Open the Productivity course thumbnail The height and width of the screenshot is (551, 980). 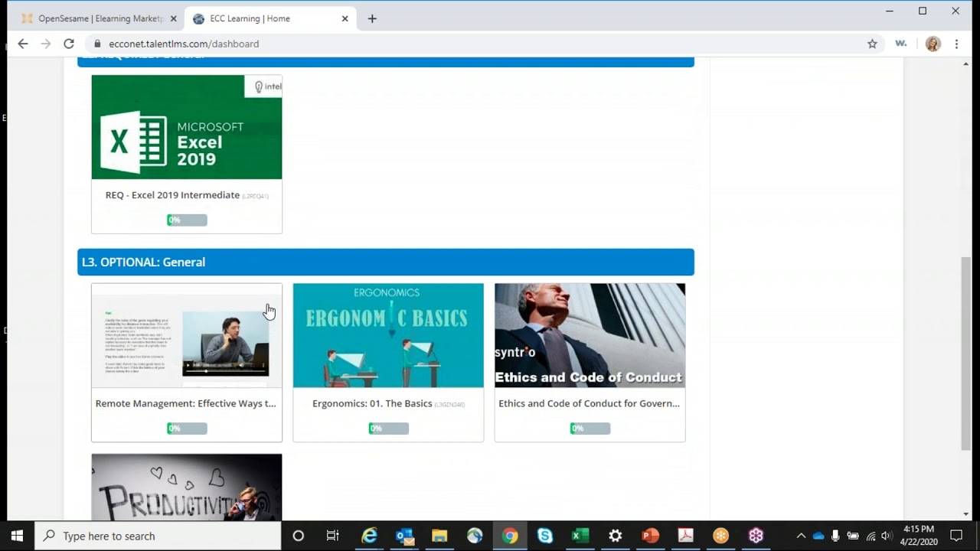click(187, 487)
